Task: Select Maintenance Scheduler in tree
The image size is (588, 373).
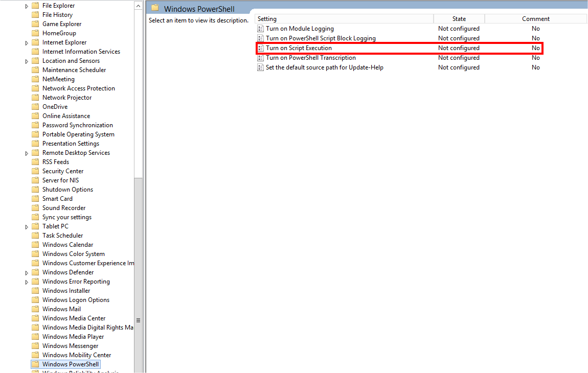Action: [x=74, y=69]
